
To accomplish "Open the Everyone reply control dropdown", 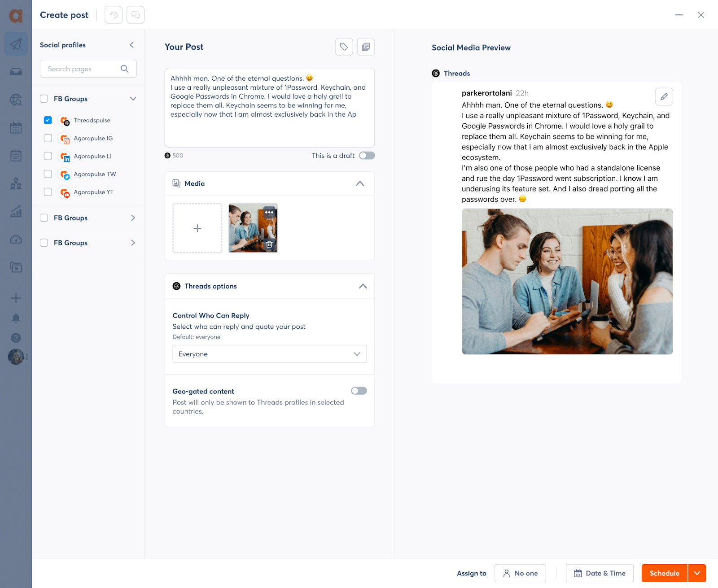I will [x=270, y=354].
